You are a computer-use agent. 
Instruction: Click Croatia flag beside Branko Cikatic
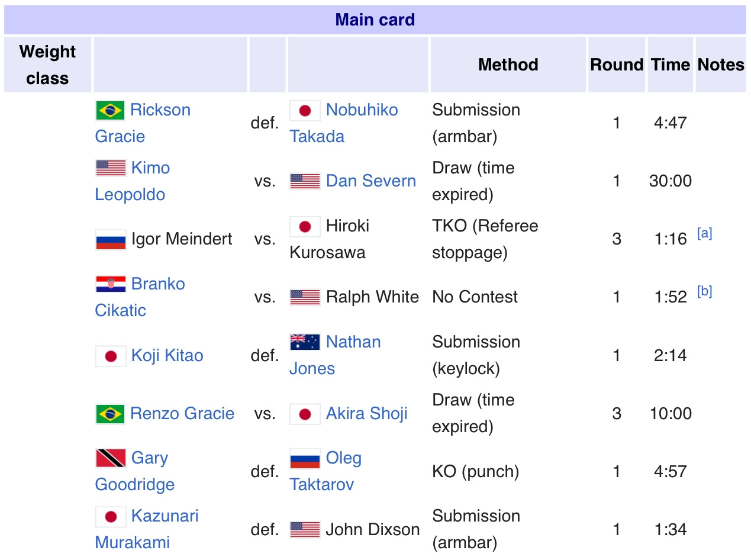coord(111,285)
